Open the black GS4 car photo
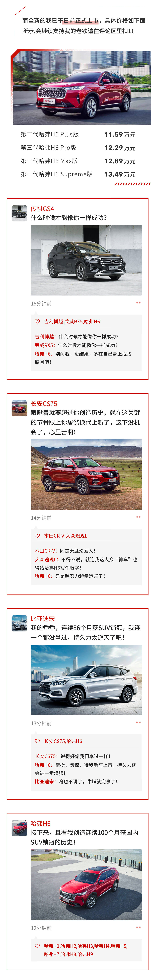156x980 pixels. [x=86, y=260]
